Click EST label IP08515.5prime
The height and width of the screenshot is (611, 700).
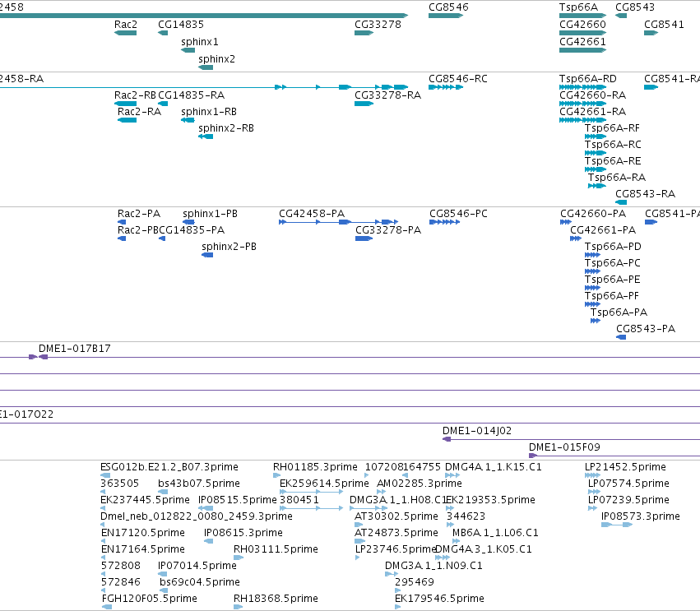[238, 500]
